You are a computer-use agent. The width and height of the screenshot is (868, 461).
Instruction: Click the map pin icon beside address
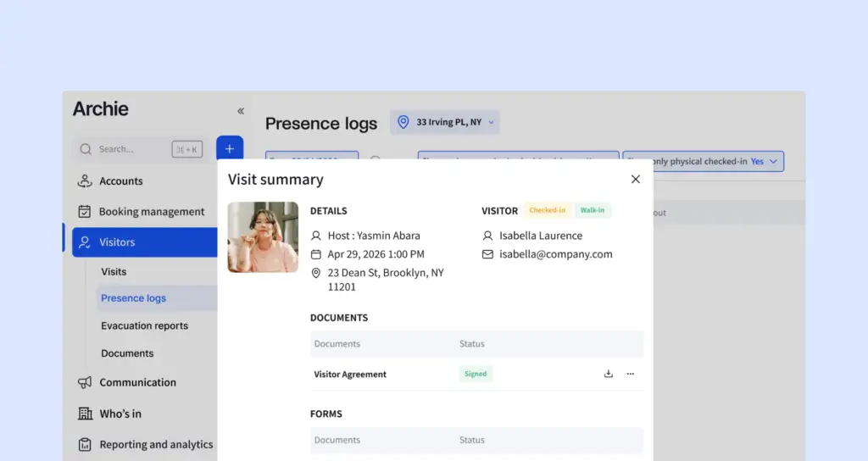tap(315, 273)
